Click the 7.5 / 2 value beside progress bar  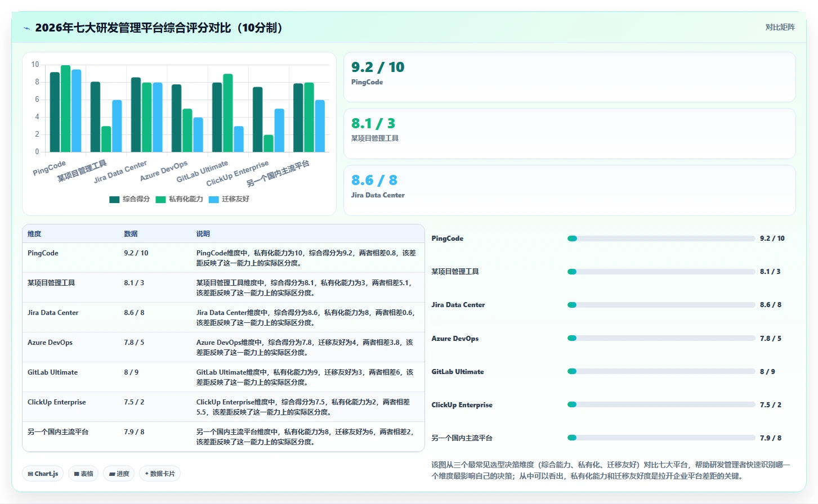click(771, 405)
